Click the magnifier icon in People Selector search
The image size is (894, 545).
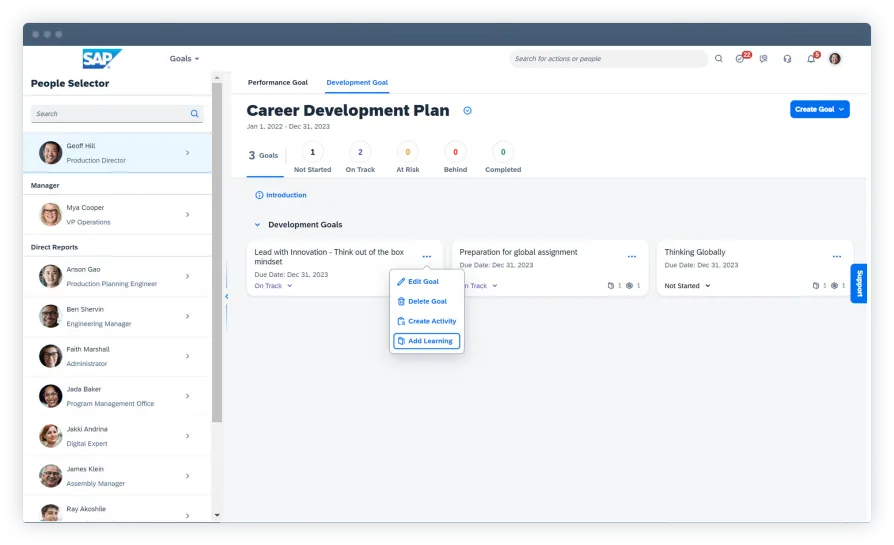coord(195,114)
